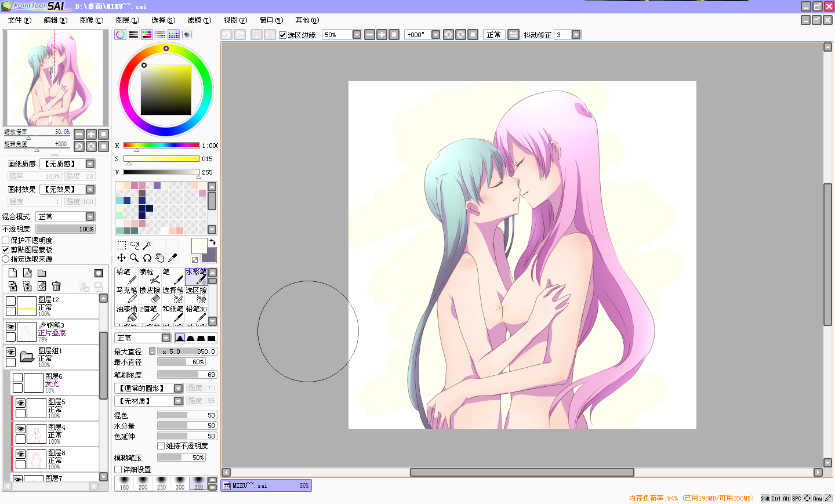Screen dimensions: 835x504
Task: Select the magic wand selection tool
Action: pos(147,245)
